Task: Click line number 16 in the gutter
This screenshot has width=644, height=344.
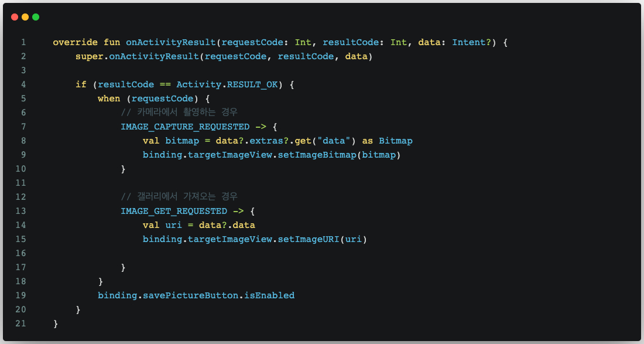Action: pyautogui.click(x=20, y=253)
